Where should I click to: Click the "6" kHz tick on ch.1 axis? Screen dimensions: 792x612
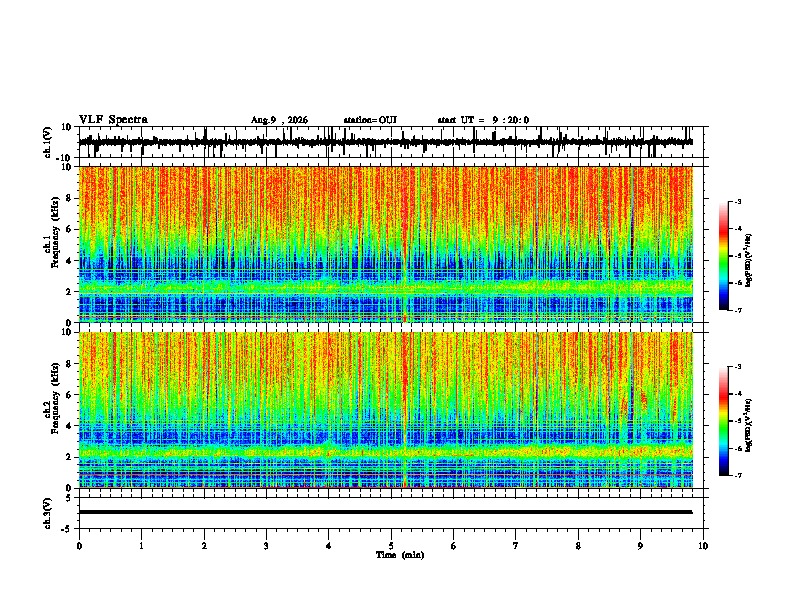[x=69, y=229]
